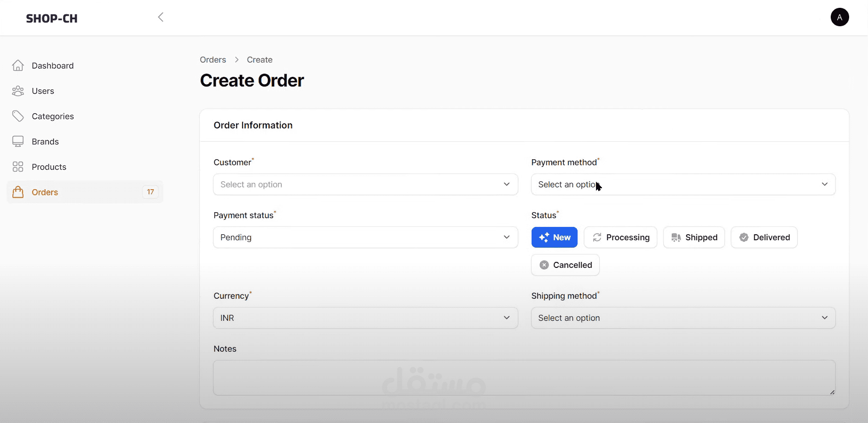The image size is (868, 423).
Task: Click the Dashboard home icon
Action: point(18,66)
